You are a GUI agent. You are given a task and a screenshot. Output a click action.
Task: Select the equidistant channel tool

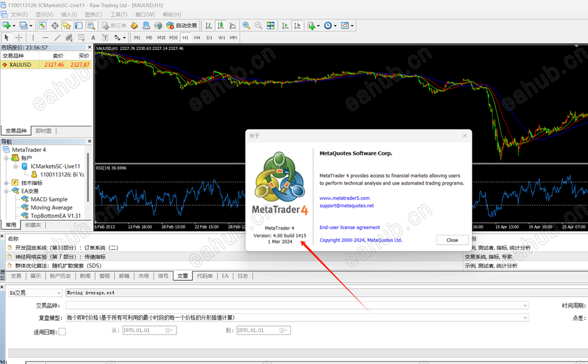click(69, 38)
